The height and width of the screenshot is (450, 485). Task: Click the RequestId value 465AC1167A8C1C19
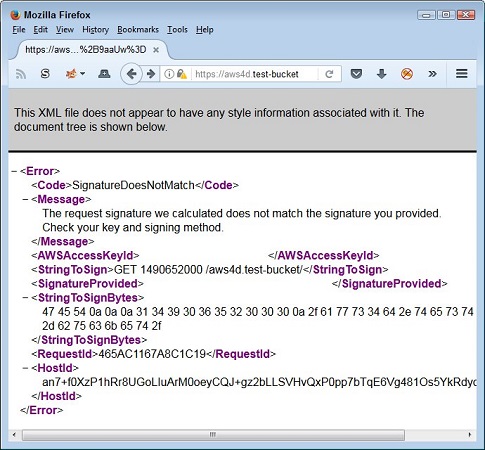click(152, 354)
